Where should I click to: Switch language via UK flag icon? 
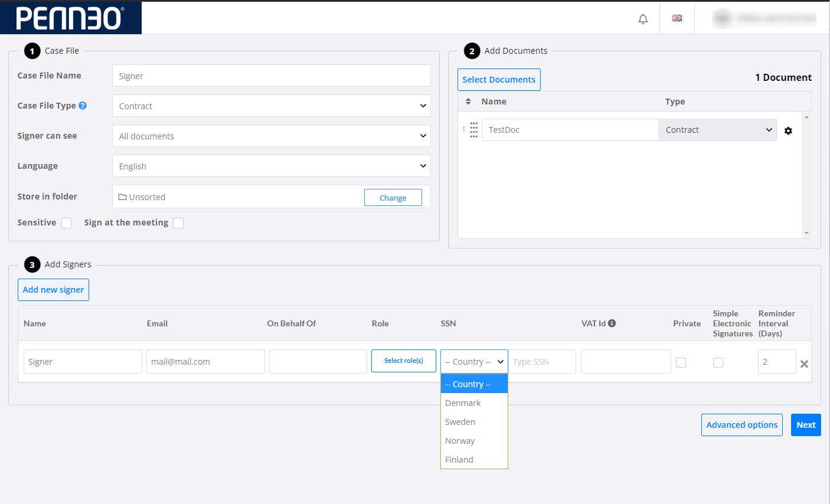pyautogui.click(x=677, y=18)
